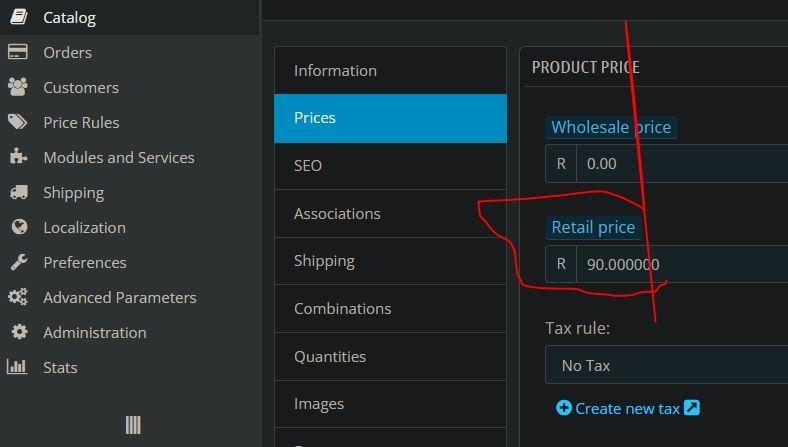The width and height of the screenshot is (788, 447).
Task: Click the Retail price input field
Action: [682, 264]
